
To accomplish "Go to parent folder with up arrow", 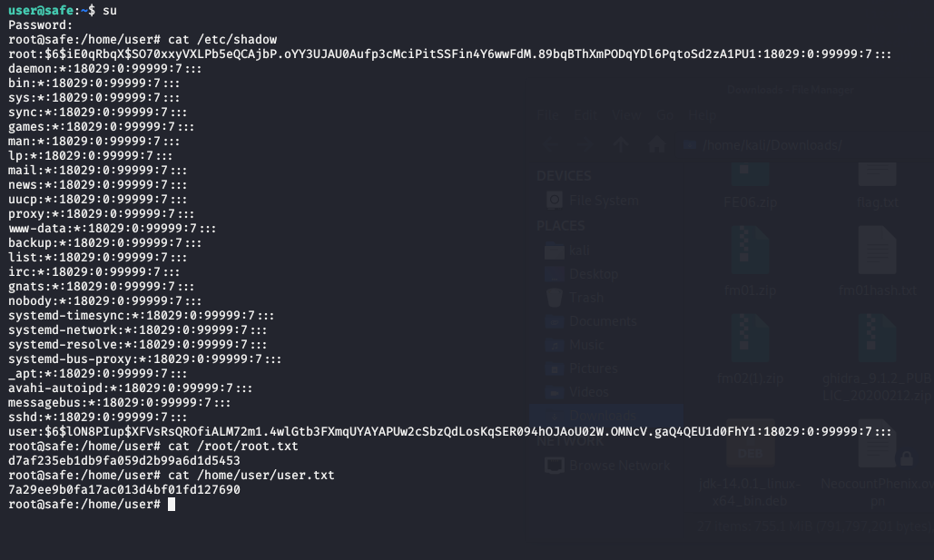I will (622, 145).
